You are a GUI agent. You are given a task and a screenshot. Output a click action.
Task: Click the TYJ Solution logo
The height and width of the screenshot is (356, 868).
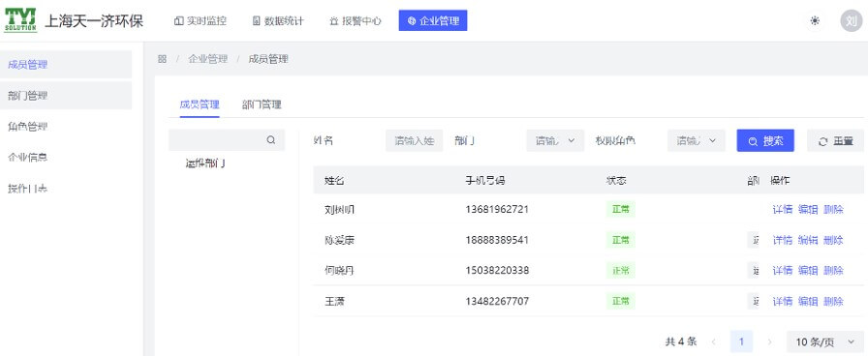pyautogui.click(x=20, y=20)
